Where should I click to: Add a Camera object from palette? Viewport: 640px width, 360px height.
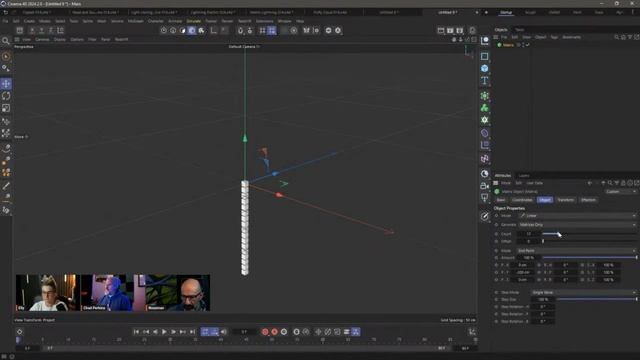(484, 186)
